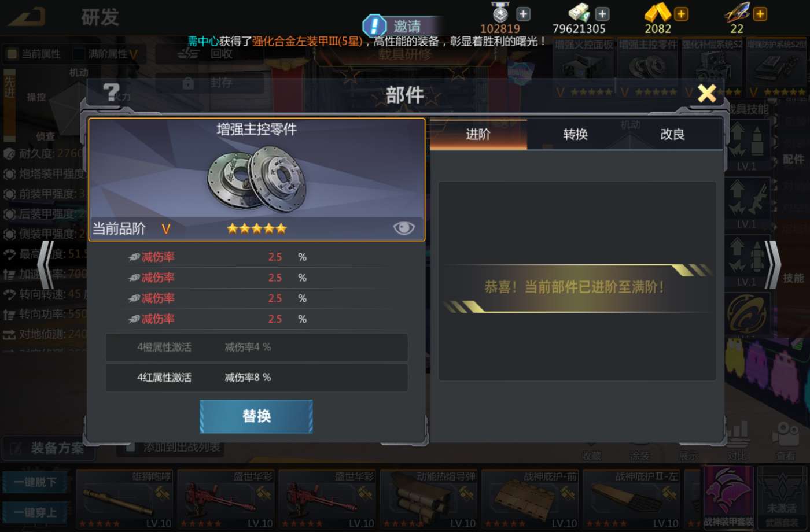This screenshot has height=532, width=810.
Task: Switch to the 转换 tab
Action: pyautogui.click(x=575, y=134)
